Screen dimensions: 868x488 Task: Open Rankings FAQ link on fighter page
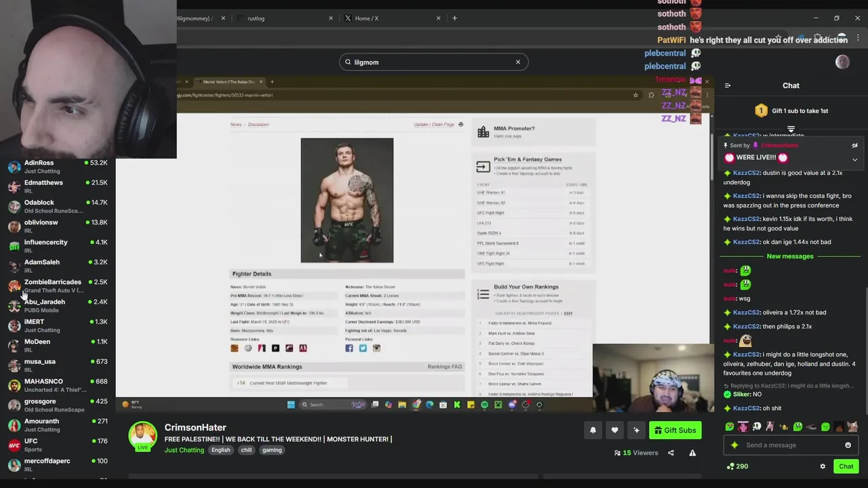tap(444, 367)
